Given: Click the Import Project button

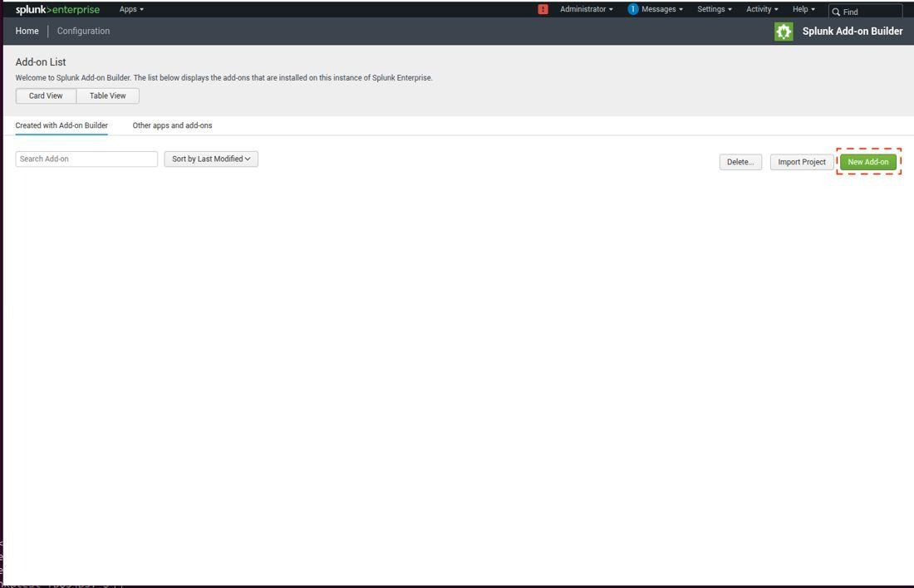Looking at the screenshot, I should [802, 162].
